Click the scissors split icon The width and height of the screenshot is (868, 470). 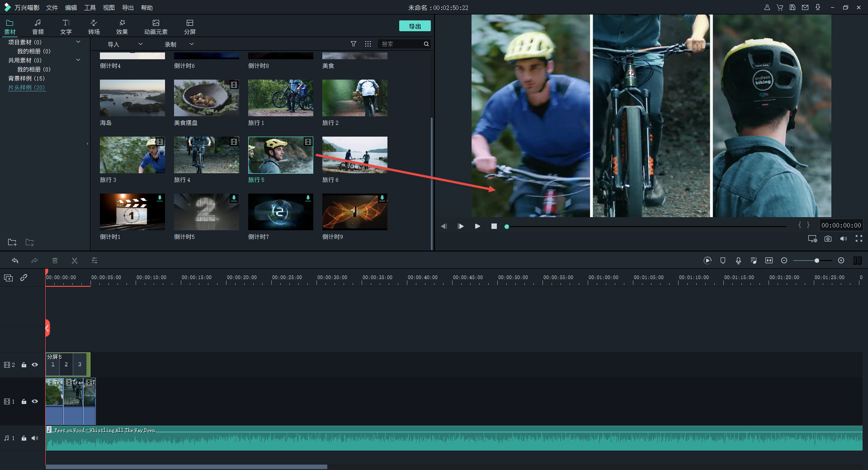coord(75,261)
